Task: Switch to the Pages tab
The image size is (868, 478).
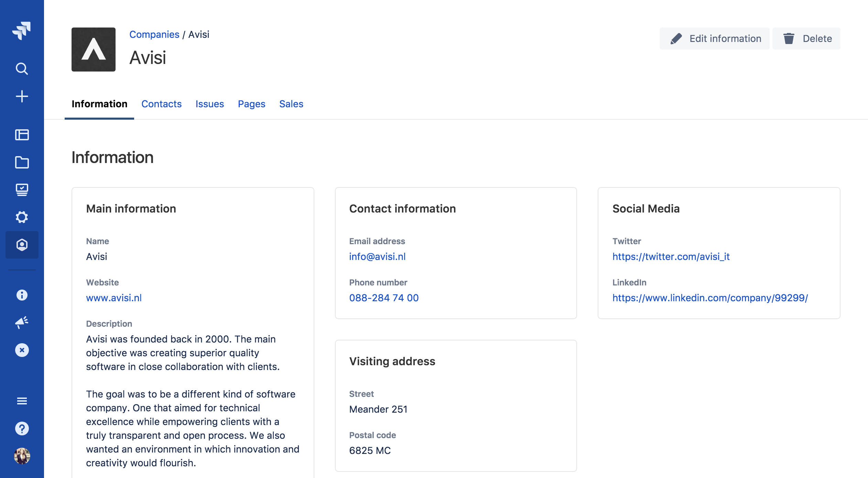Action: [251, 104]
